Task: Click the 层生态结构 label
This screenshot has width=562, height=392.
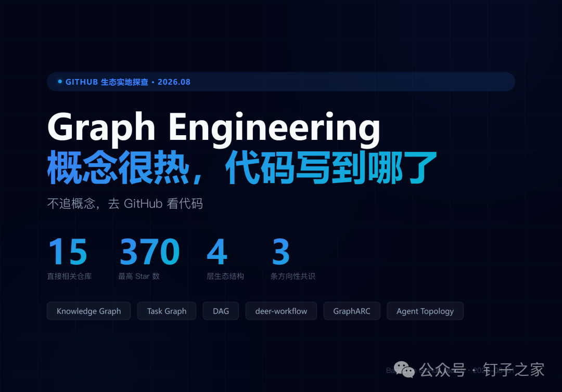Action: click(225, 277)
